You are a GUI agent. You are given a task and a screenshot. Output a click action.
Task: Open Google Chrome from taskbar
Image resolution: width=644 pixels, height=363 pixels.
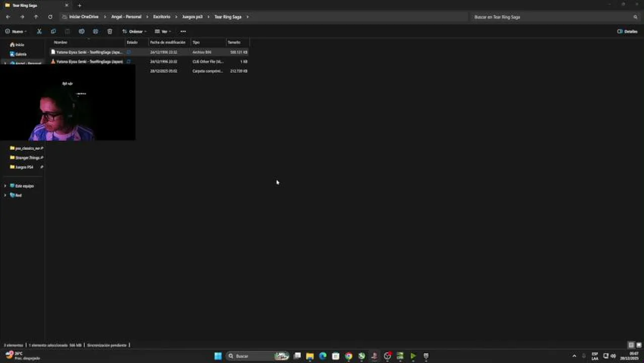348,356
